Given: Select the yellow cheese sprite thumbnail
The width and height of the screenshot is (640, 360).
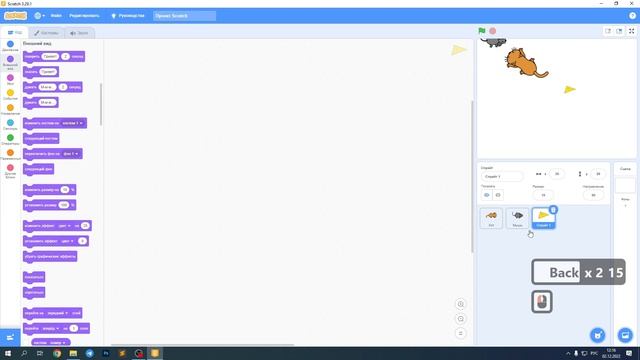Looking at the screenshot, I should pos(543,218).
